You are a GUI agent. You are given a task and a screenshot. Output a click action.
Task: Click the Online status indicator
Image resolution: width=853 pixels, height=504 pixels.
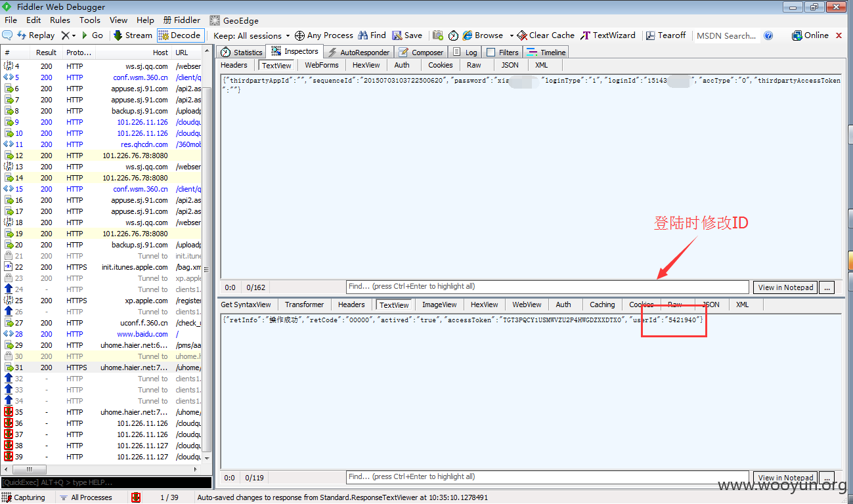pyautogui.click(x=810, y=35)
